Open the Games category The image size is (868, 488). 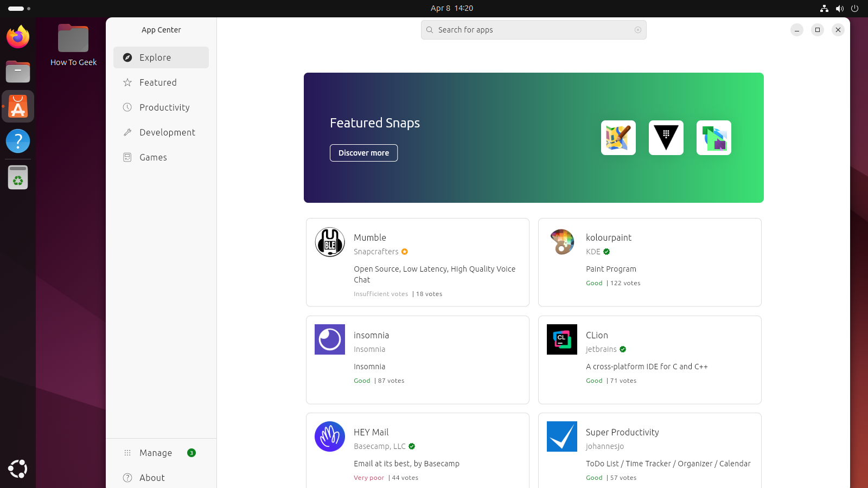[x=161, y=157]
